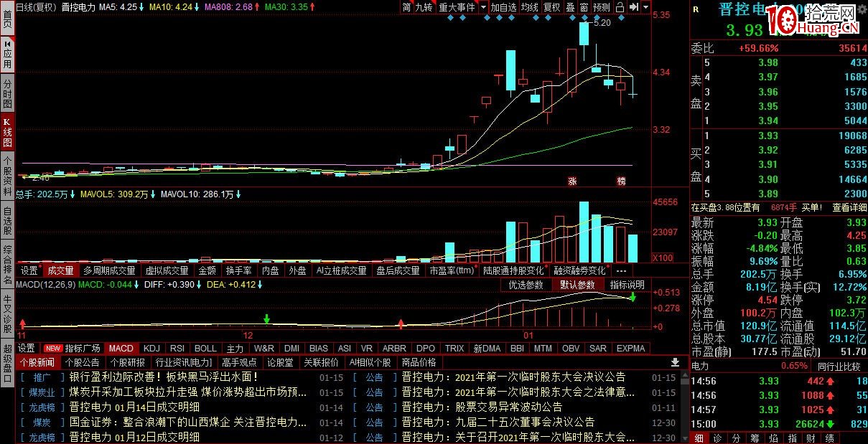Click the MA5 down arrow indicator

click(x=141, y=6)
